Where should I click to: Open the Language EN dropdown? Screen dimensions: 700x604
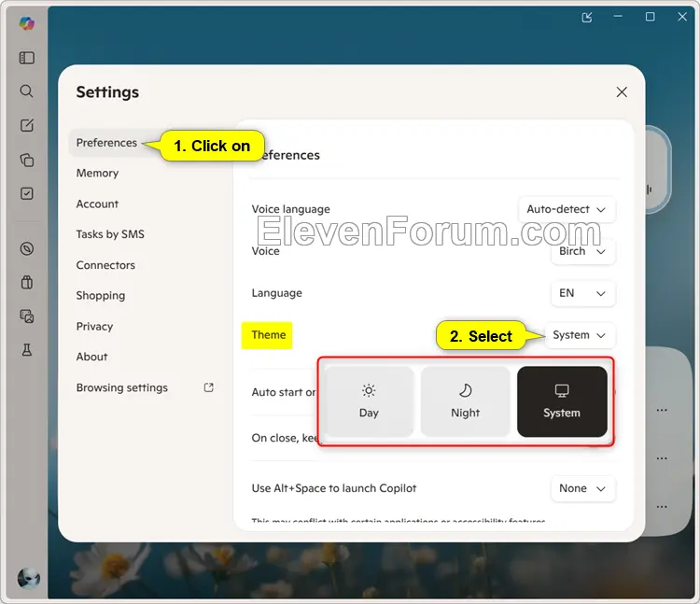[x=582, y=293]
